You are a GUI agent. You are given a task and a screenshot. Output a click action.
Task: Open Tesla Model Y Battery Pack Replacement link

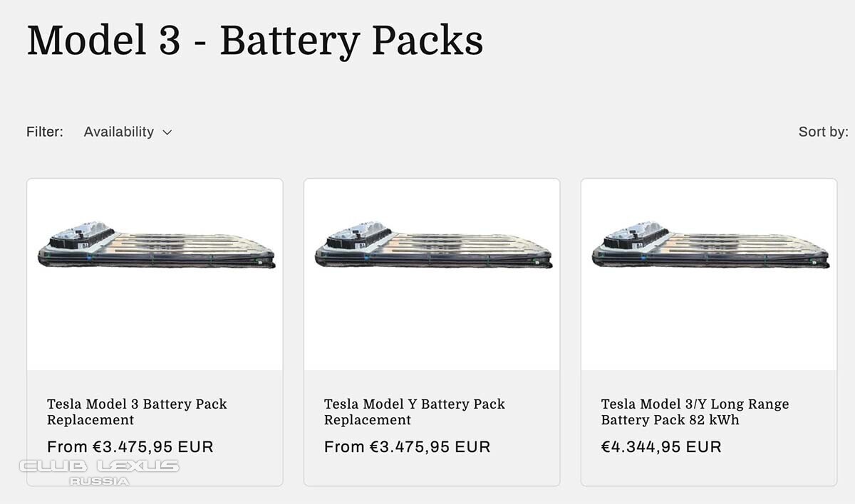[414, 411]
